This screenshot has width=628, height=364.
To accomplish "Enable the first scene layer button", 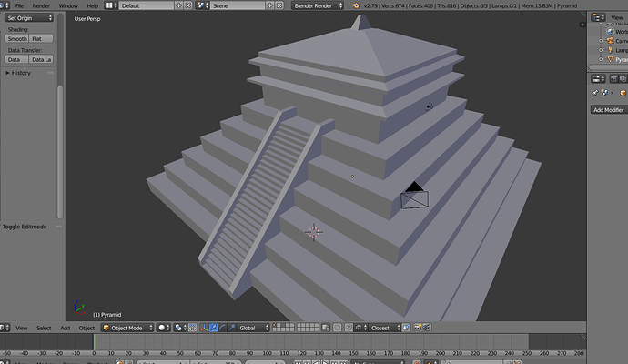I will click(275, 326).
